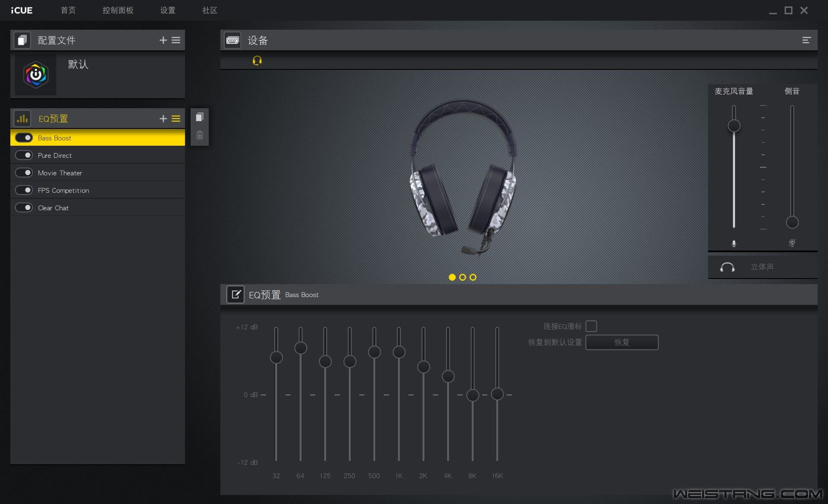The image size is (828, 504).
Task: Click the 麦克风音量 slider handle
Action: pyautogui.click(x=734, y=126)
